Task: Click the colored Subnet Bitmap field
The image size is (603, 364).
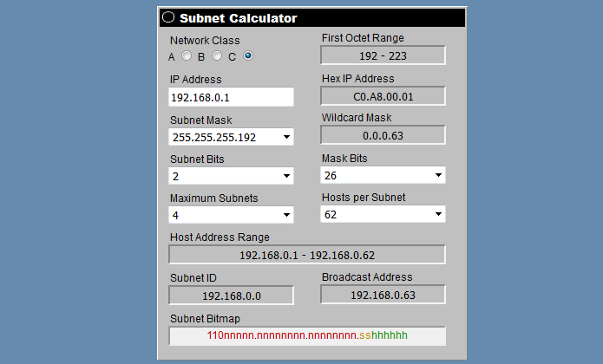Action: coord(307,335)
